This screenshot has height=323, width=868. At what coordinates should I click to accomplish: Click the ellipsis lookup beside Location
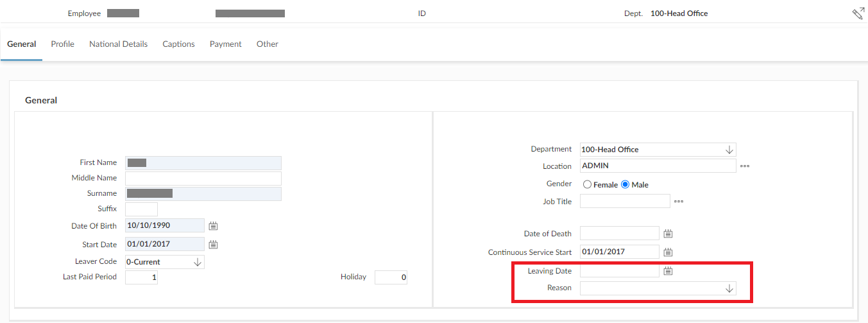(745, 166)
